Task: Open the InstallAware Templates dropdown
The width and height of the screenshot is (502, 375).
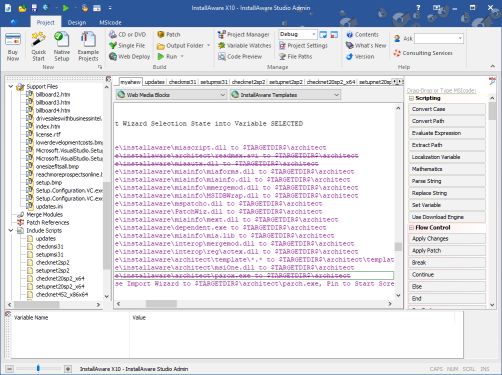Action: [285, 95]
